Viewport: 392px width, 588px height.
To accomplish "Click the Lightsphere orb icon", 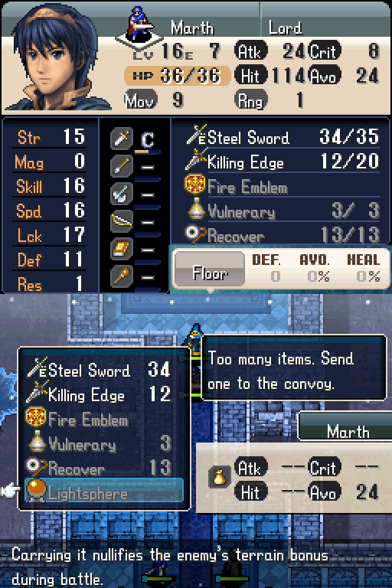I will 37,490.
